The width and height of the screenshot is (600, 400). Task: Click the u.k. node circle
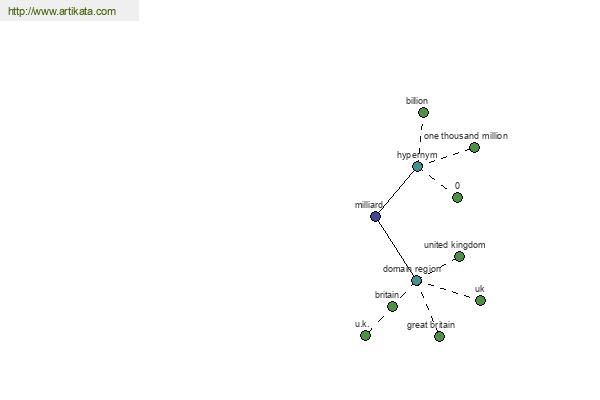(x=365, y=336)
